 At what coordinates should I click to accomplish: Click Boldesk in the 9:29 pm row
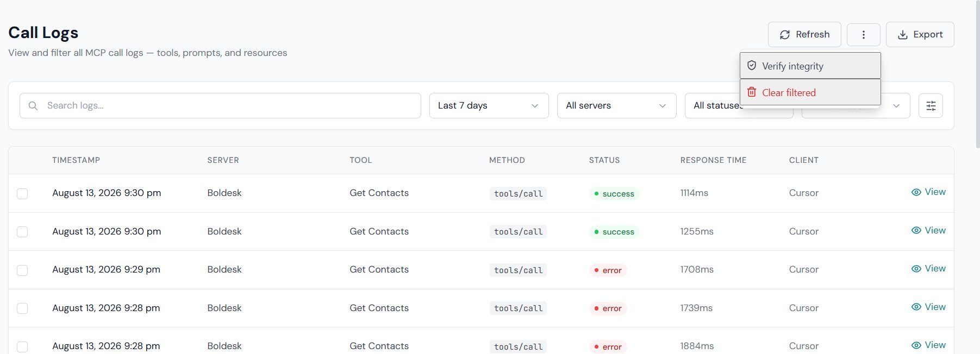(224, 270)
